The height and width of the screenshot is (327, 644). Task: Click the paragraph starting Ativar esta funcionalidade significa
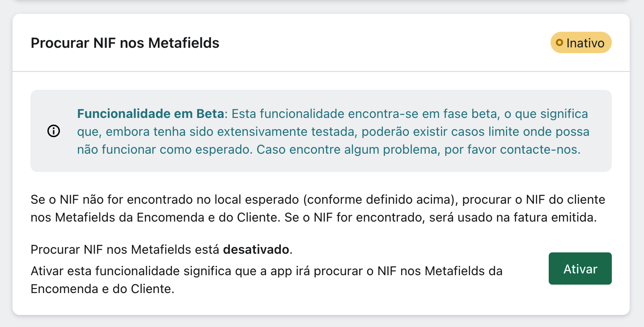[x=267, y=280]
